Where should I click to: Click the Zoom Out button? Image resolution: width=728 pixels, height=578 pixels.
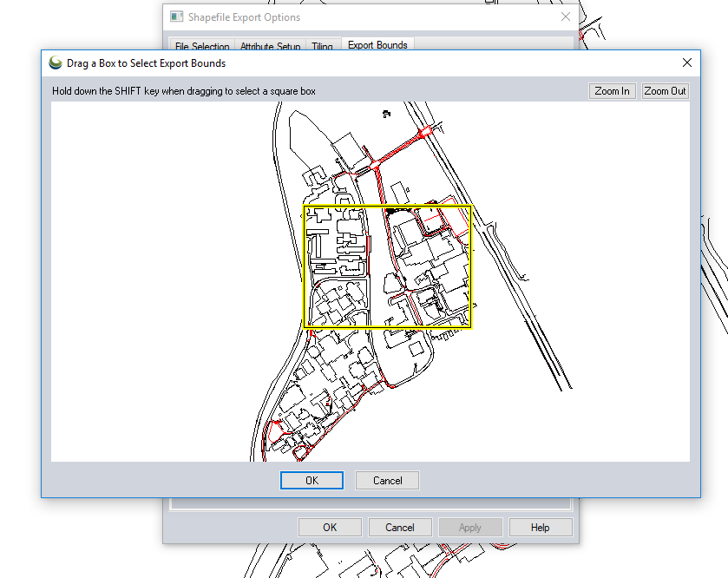(665, 91)
